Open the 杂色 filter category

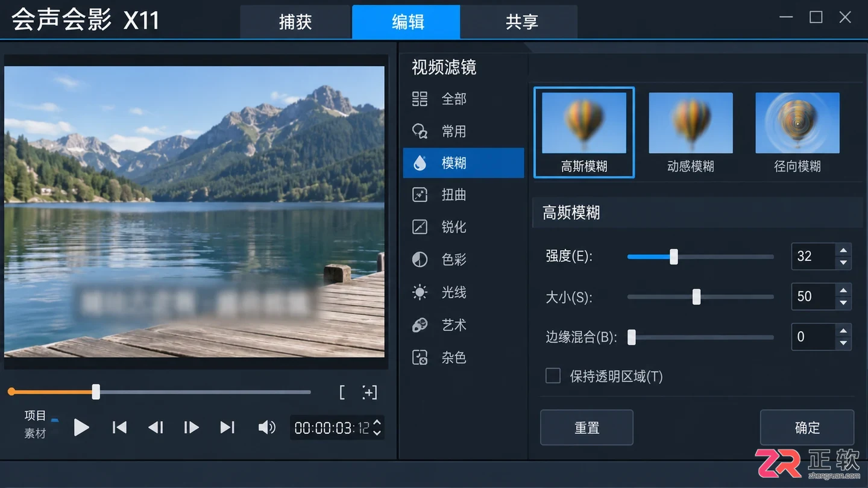[x=464, y=358]
